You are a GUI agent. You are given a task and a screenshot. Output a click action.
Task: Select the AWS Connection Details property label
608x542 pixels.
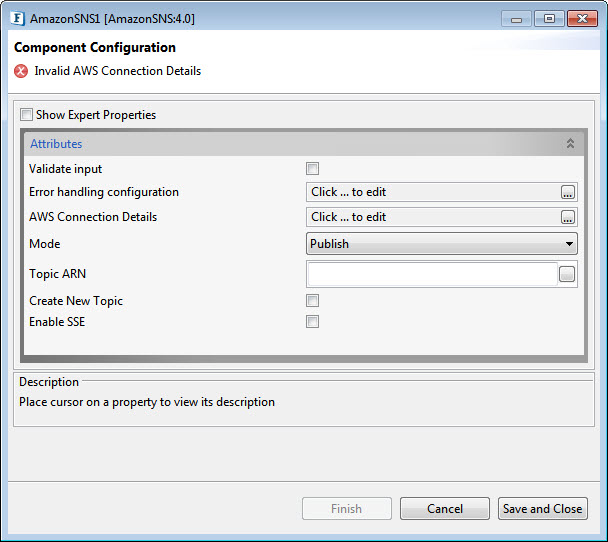pos(93,217)
